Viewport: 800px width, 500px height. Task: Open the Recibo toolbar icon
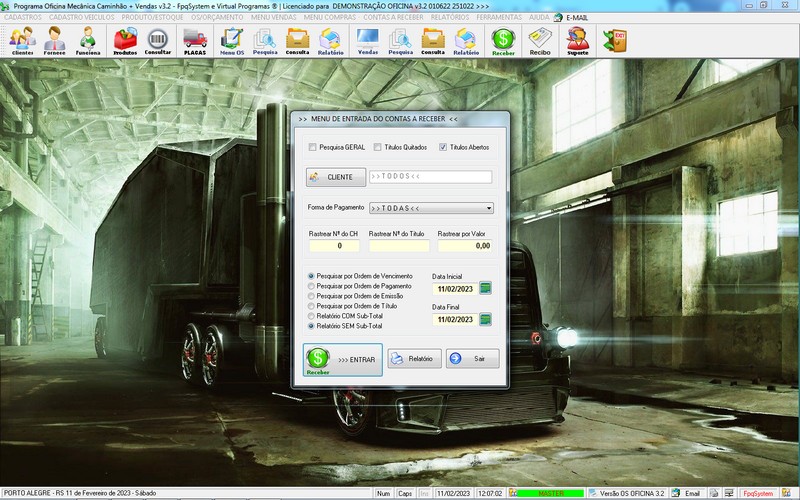pyautogui.click(x=540, y=40)
